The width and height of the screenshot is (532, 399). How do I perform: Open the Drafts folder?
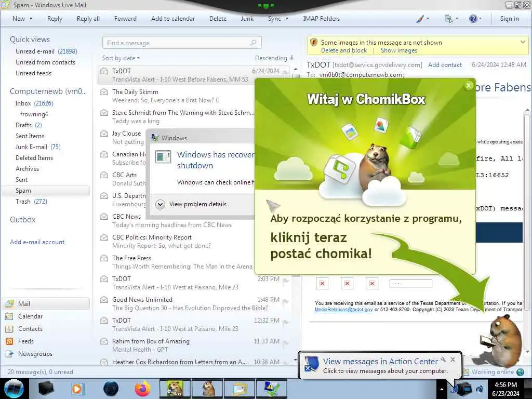pos(29,125)
